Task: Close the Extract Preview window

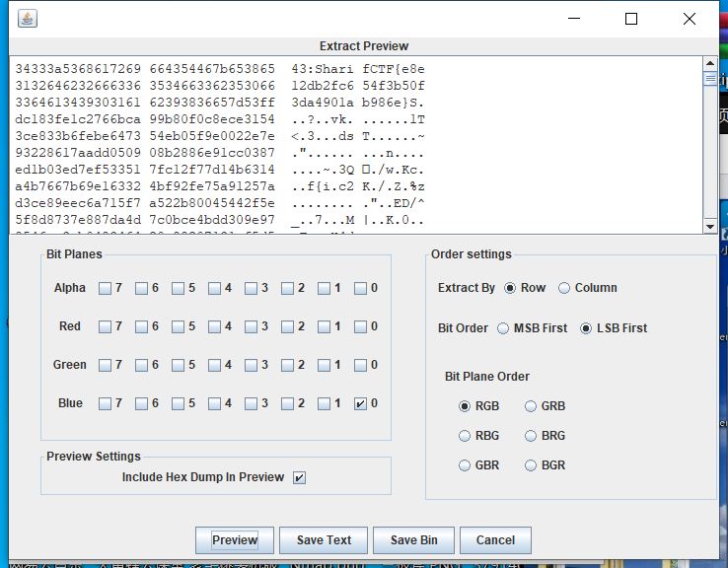Action: coord(690,19)
